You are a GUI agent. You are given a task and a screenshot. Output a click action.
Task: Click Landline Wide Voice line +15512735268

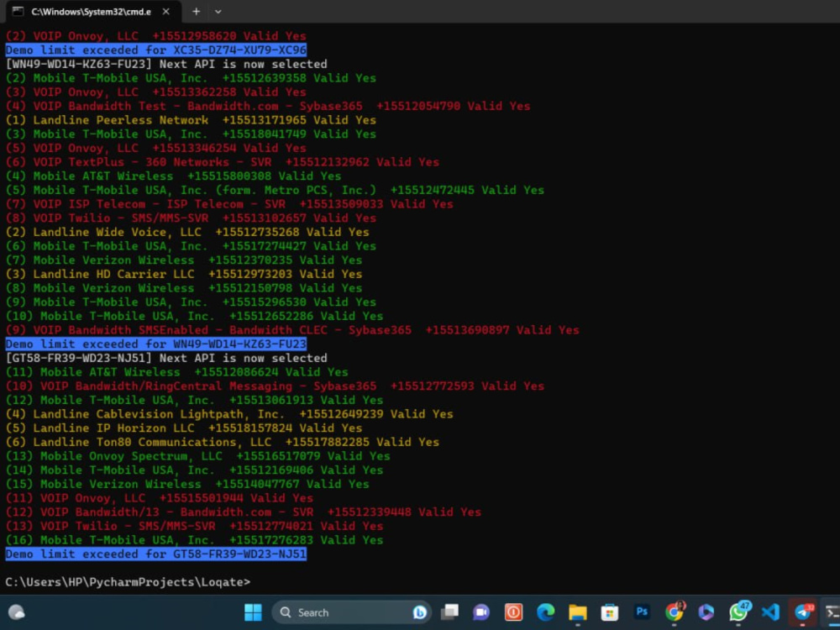pos(187,232)
